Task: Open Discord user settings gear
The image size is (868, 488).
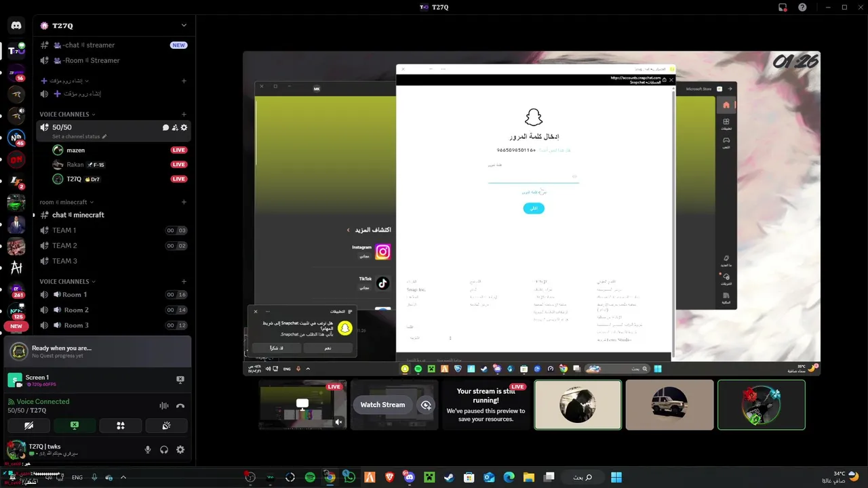Action: coord(180,449)
